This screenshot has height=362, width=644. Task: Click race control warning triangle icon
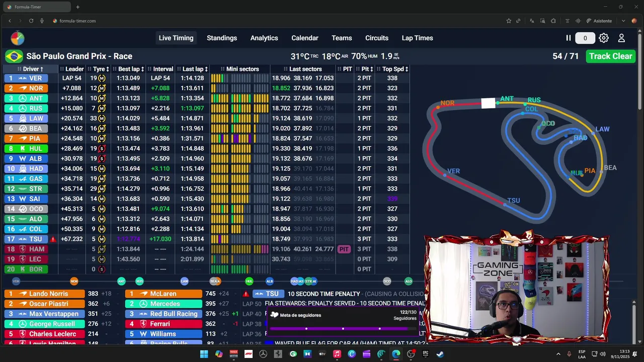(246, 294)
